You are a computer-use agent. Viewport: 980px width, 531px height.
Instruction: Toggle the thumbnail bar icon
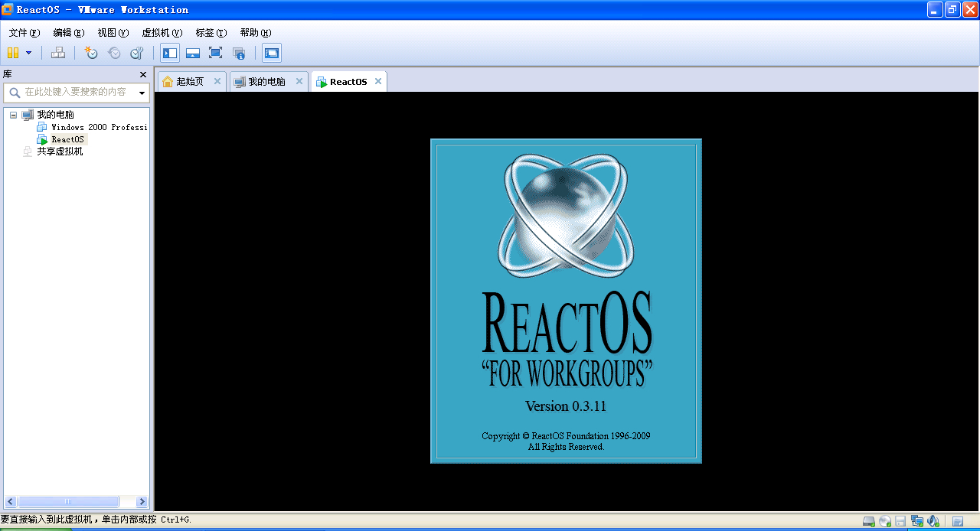point(193,53)
